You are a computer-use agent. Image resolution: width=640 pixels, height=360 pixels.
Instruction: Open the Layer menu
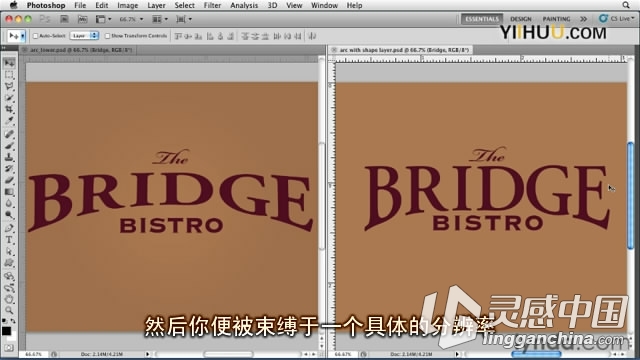tap(156, 5)
